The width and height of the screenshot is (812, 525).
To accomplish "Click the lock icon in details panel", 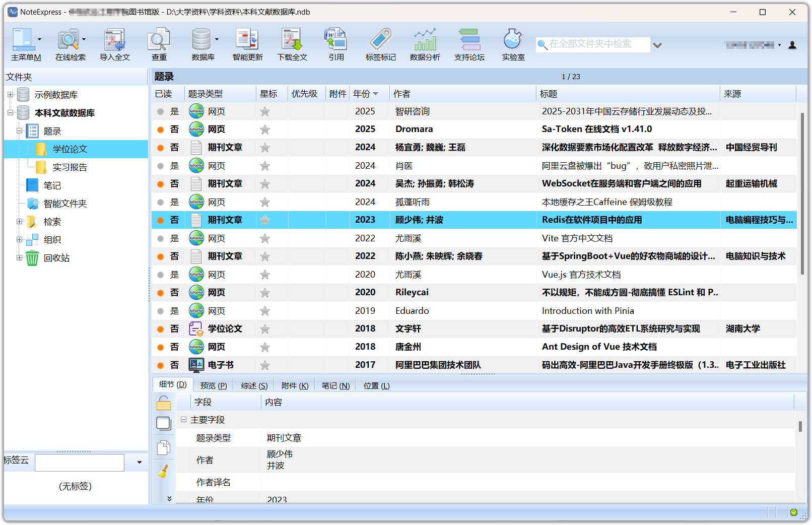I will coord(164,403).
